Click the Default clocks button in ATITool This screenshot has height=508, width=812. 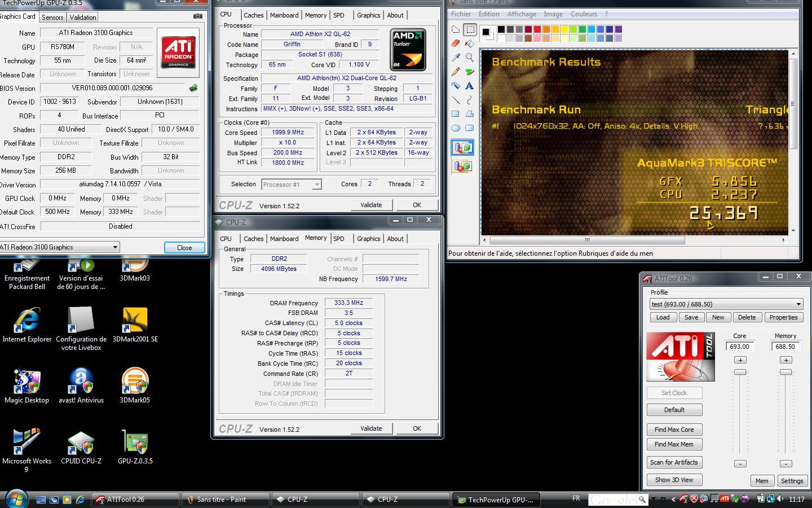[x=674, y=410]
